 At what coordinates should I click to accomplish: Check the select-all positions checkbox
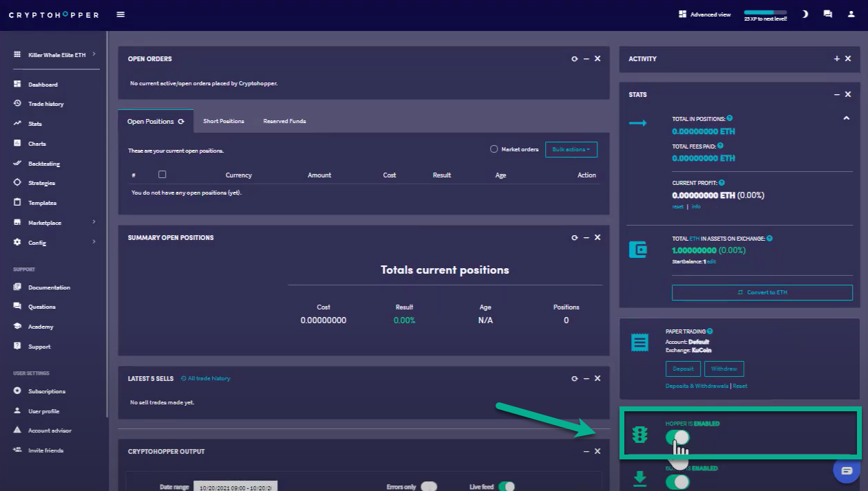[162, 175]
